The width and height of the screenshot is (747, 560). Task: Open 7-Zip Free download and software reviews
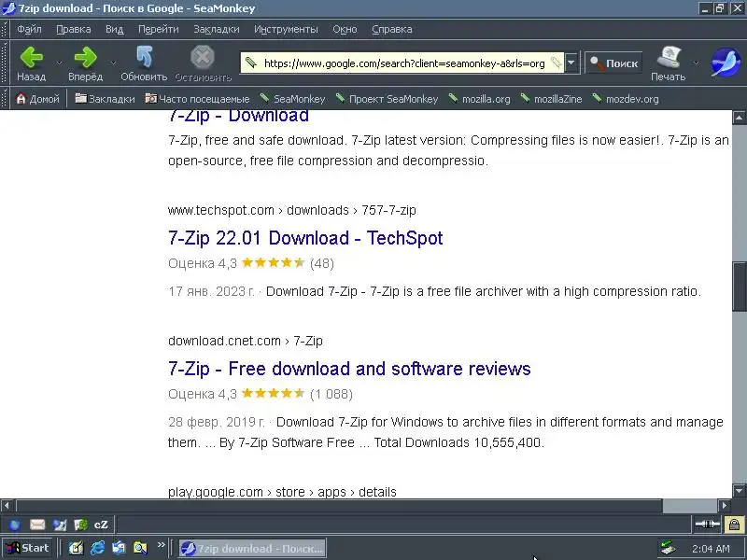pos(349,369)
